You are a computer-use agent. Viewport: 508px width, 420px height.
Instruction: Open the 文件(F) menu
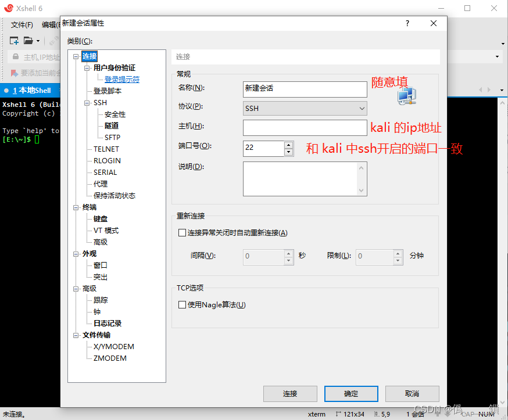[22, 26]
